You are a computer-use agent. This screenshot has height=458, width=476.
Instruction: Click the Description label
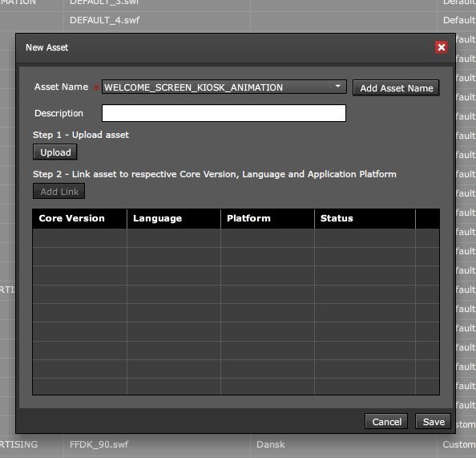tap(58, 113)
